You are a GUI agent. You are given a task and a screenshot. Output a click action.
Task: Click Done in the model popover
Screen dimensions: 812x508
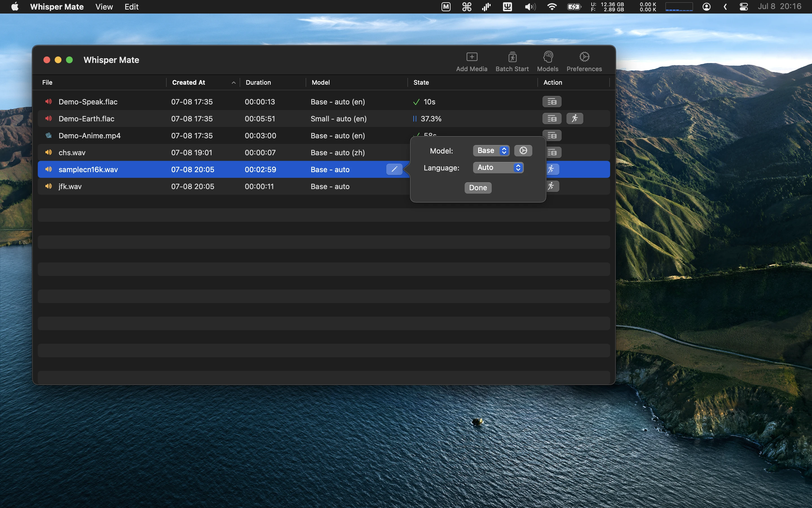[478, 188]
